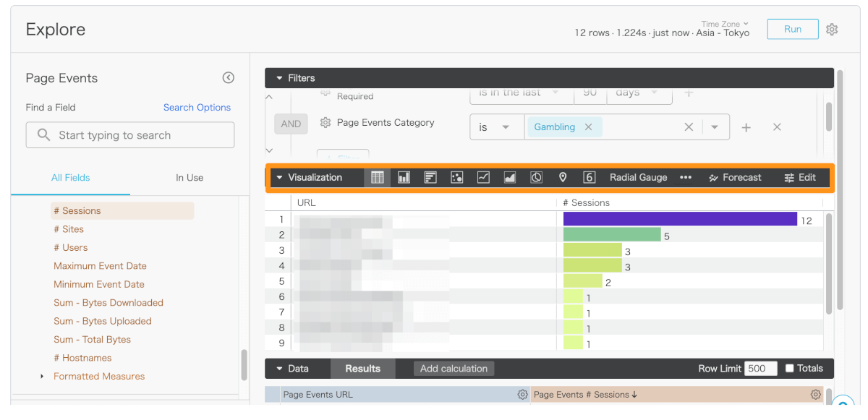Viewport: 868px width, 420px height.
Task: Select the # Sites measure
Action: [69, 229]
